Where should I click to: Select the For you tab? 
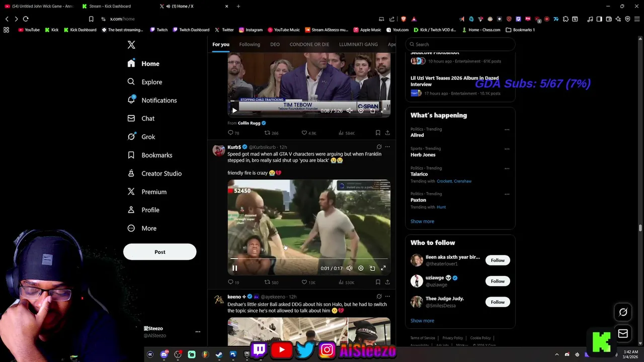point(220,44)
